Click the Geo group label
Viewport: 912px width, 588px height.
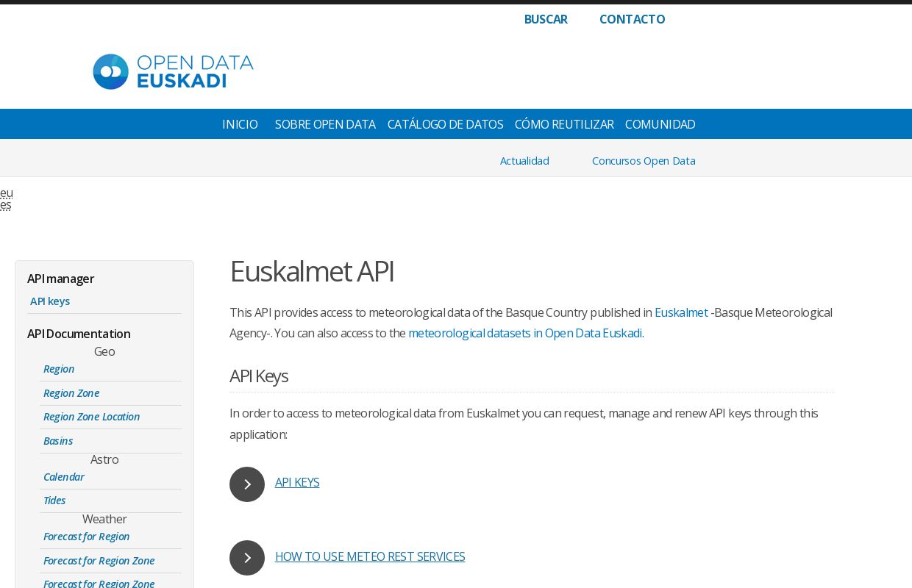[104, 351]
